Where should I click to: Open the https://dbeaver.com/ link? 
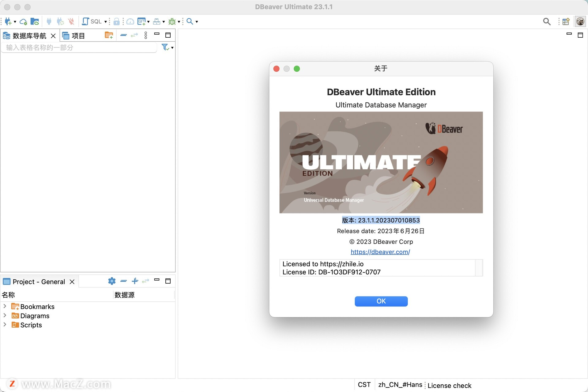(380, 252)
